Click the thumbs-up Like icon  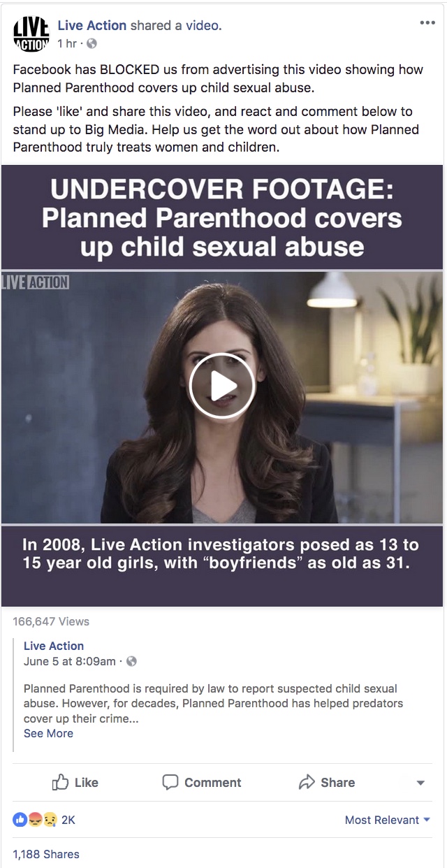60,782
